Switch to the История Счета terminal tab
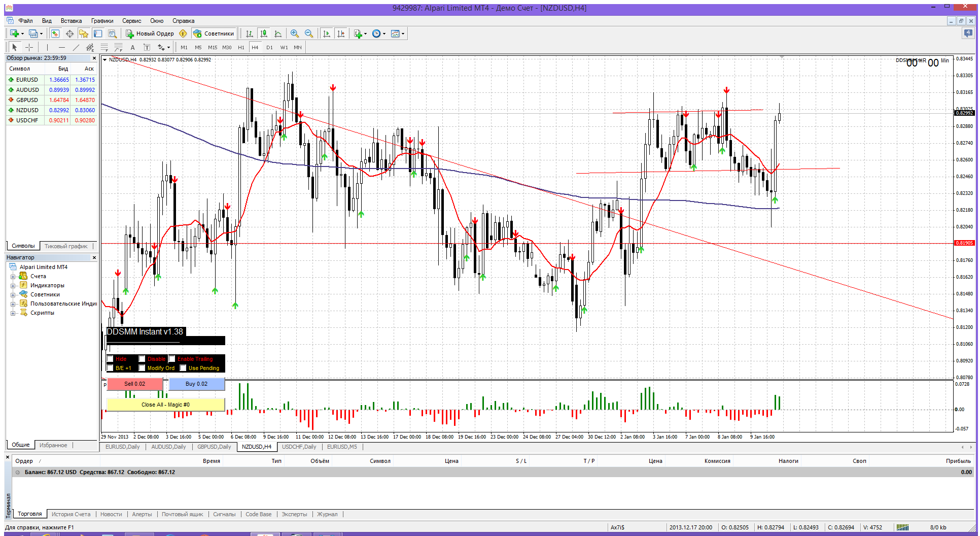 [71, 514]
